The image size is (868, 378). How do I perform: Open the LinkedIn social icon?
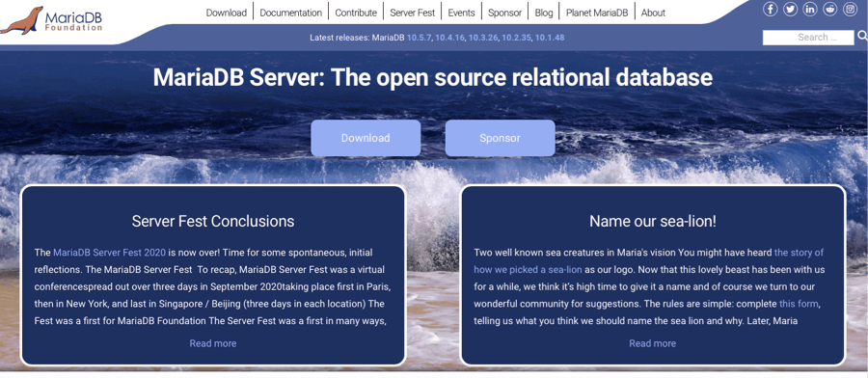(810, 10)
